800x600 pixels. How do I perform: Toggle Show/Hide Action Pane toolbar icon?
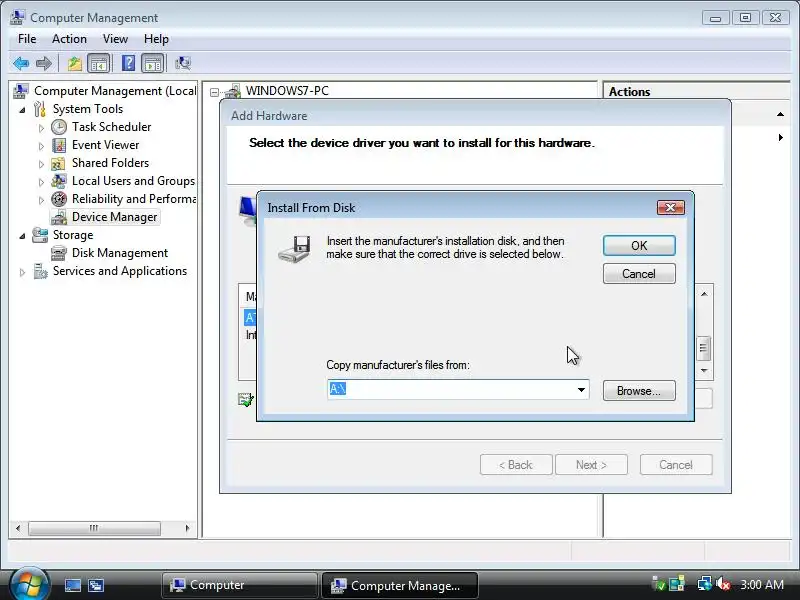click(x=153, y=63)
